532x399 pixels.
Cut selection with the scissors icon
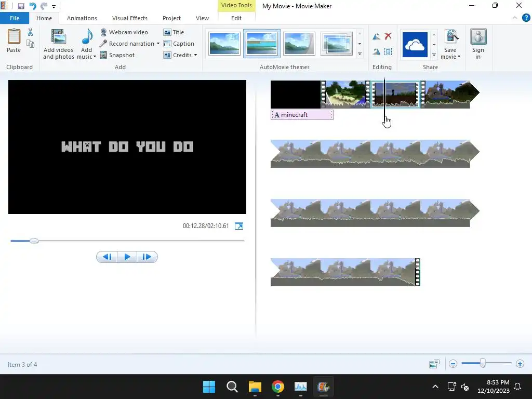coord(30,32)
